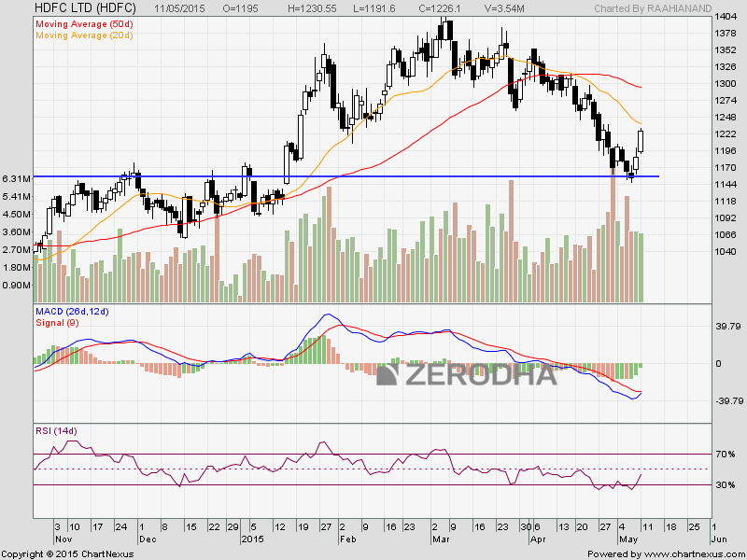This screenshot has width=747, height=560.
Task: Click the Signal (9) legend label
Action: point(57,323)
